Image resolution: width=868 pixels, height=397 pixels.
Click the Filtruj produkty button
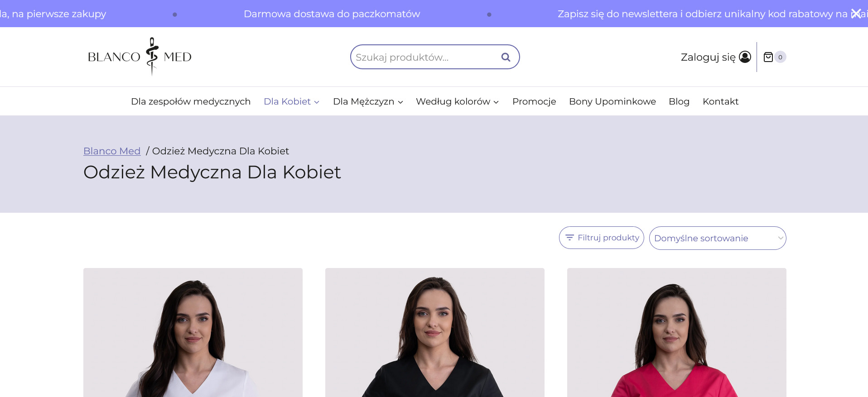601,238
